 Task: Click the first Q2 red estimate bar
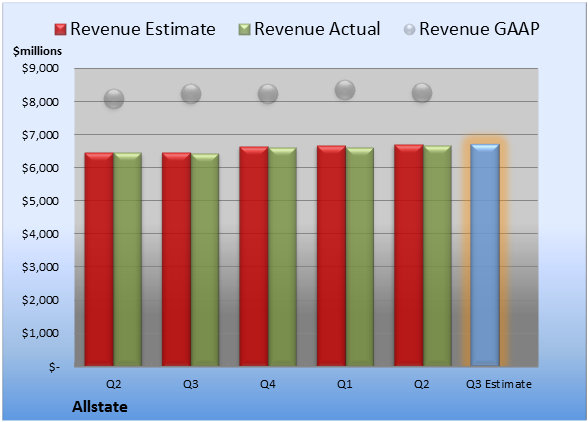[99, 259]
